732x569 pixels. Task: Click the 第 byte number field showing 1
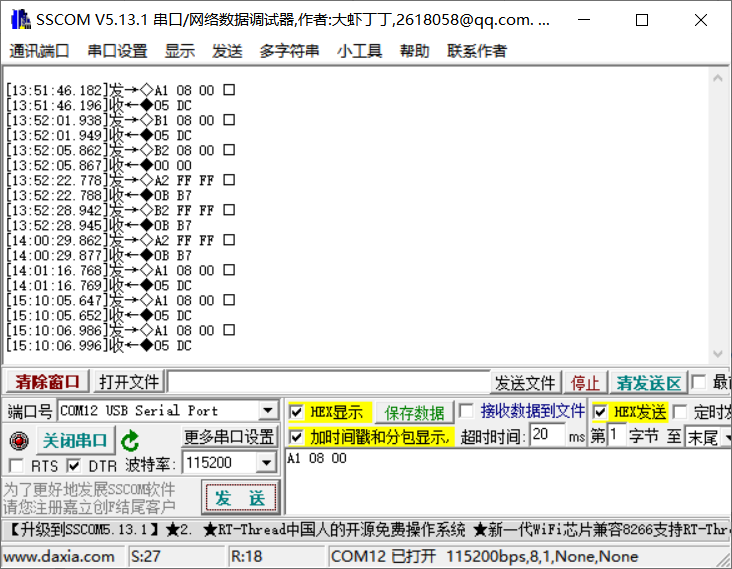[x=617, y=435]
